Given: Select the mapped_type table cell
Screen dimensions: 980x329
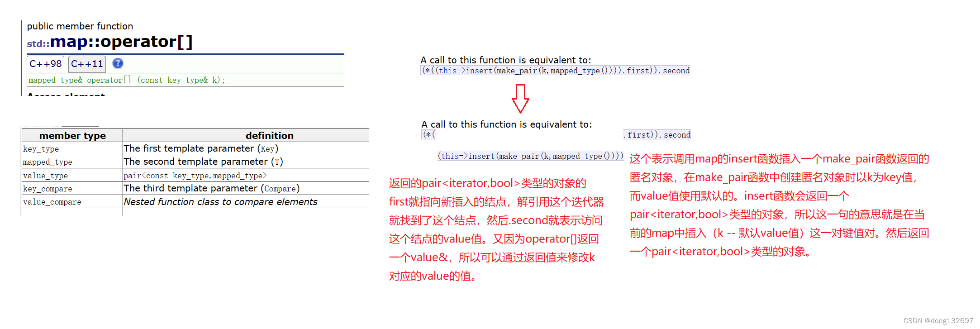Looking at the screenshot, I should (72, 162).
